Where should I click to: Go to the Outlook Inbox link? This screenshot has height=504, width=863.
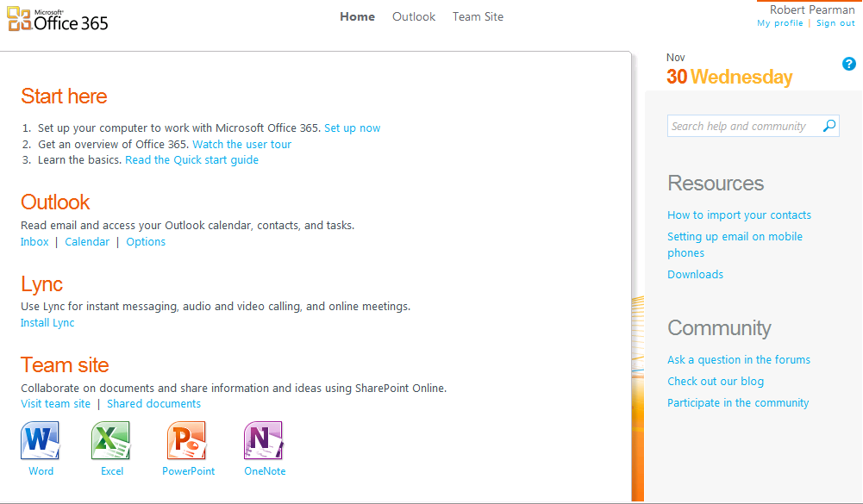point(34,242)
